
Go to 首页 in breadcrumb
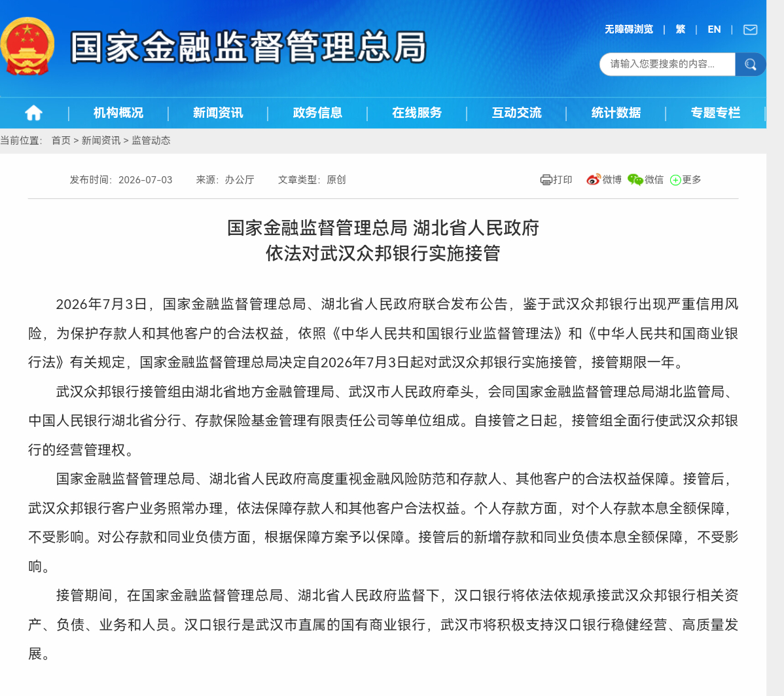point(61,141)
